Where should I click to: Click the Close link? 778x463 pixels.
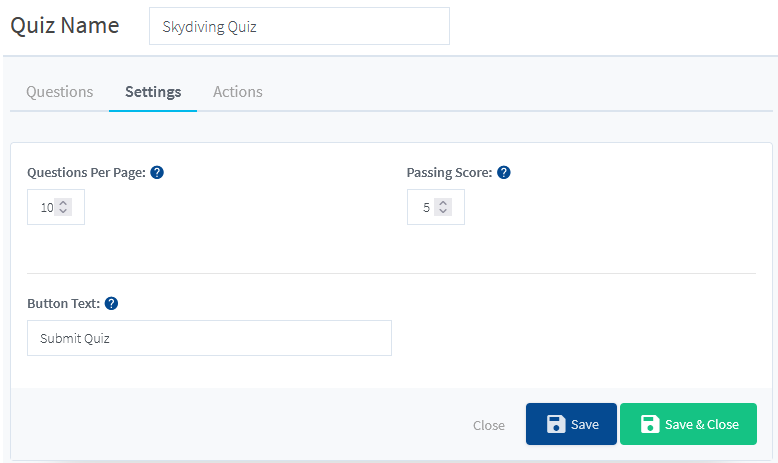(x=489, y=425)
